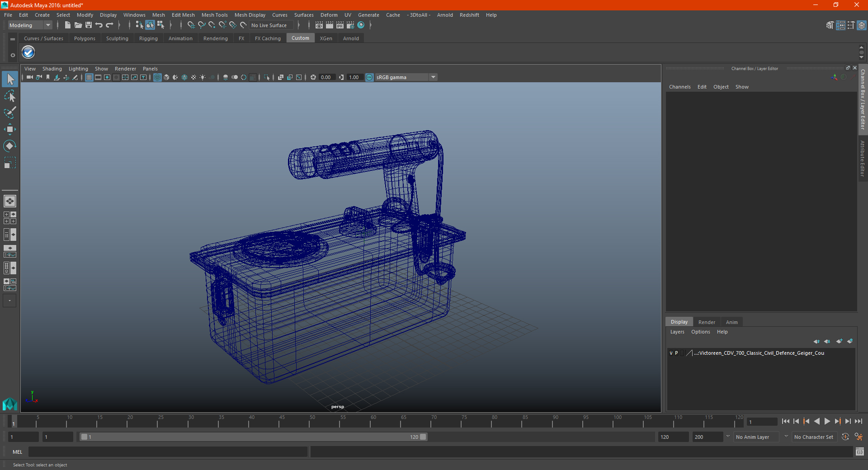This screenshot has width=868, height=470.
Task: Open the Mesh Tools menu
Action: click(x=214, y=15)
